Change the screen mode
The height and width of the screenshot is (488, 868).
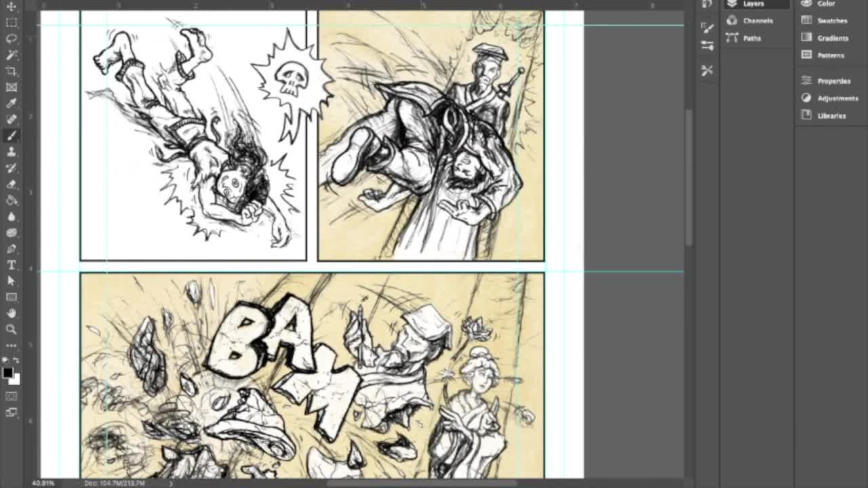12,412
